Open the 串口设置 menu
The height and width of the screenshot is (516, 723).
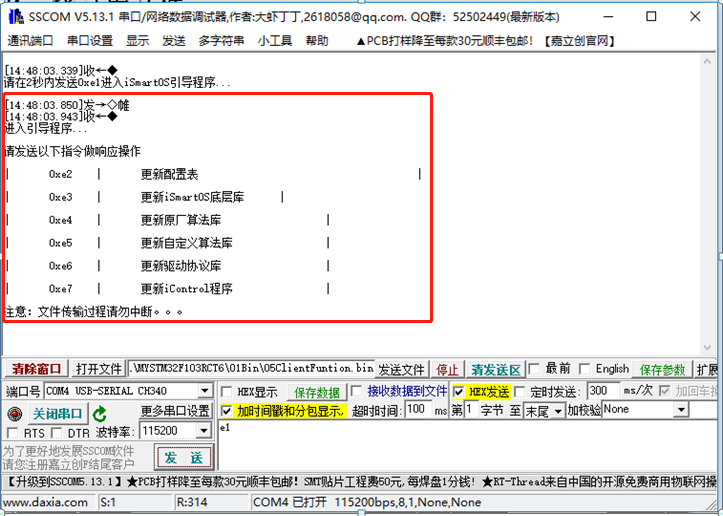[x=90, y=41]
